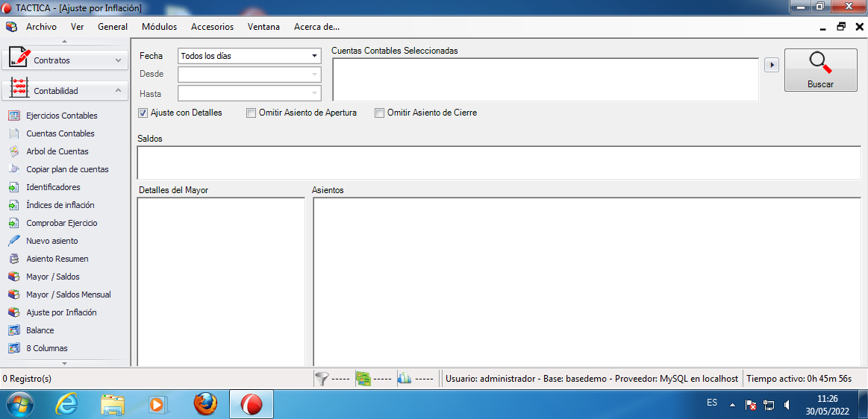Expand the Contratos sidebar section
The image size is (868, 419).
[x=118, y=60]
